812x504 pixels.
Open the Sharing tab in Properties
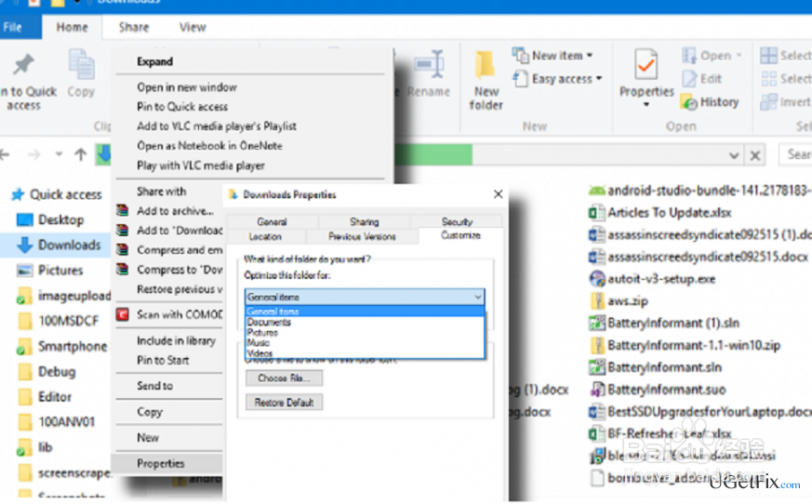(365, 221)
